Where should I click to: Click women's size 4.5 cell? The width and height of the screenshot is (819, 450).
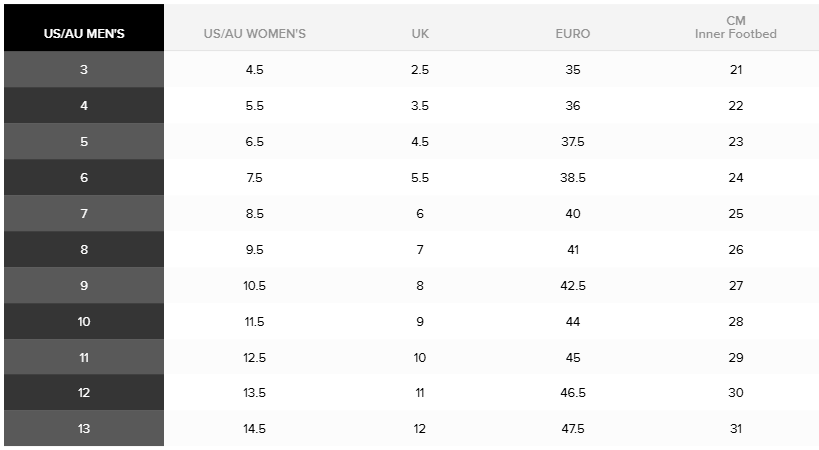coord(254,70)
